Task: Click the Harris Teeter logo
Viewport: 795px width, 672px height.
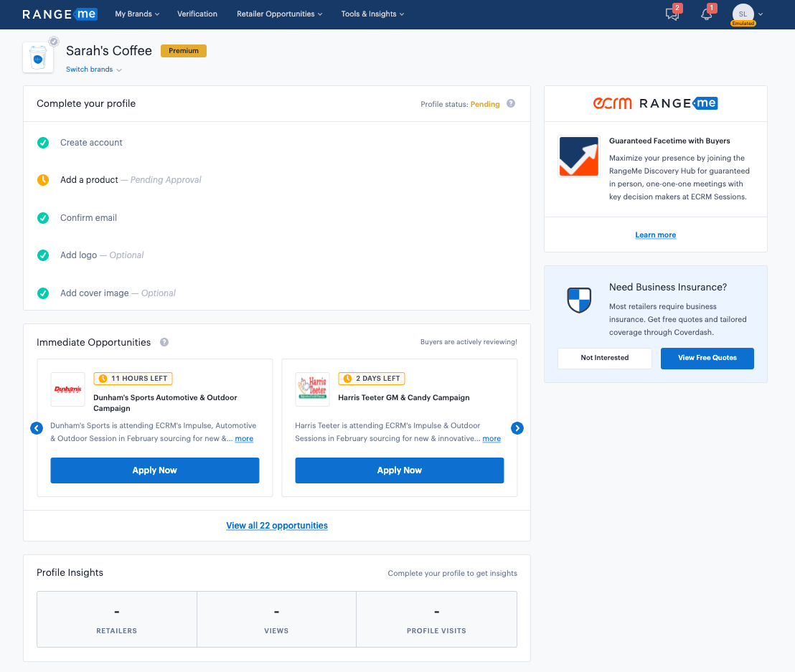Action: click(313, 389)
